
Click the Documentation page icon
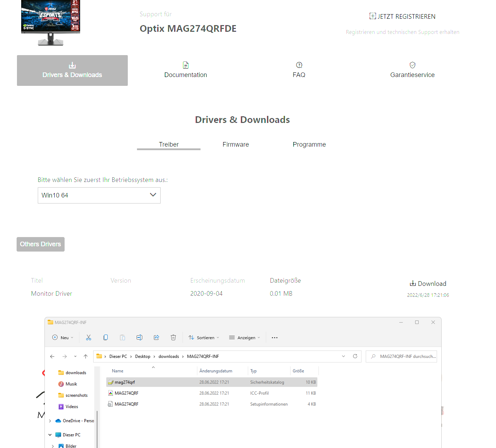[x=186, y=65]
